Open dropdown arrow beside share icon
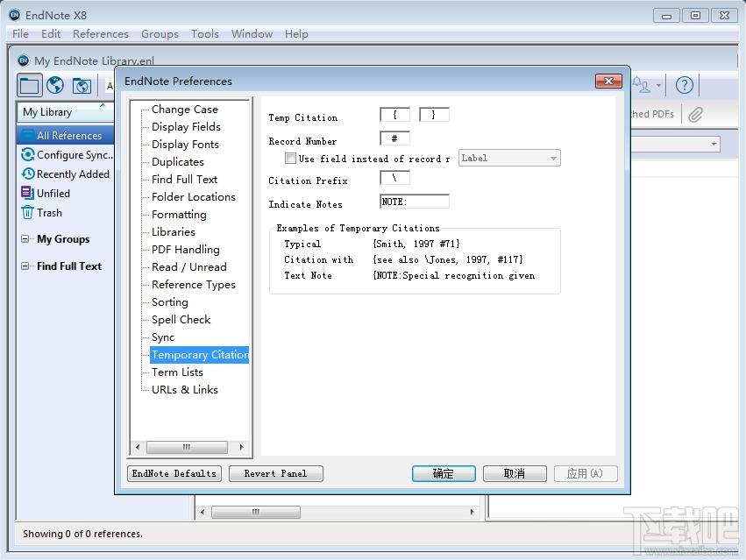Viewport: 746px width, 560px height. pos(658,86)
